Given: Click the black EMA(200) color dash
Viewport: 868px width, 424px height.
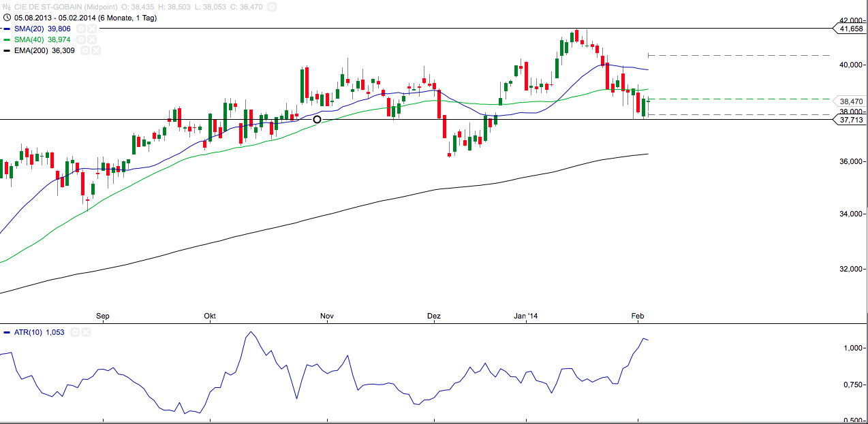Looking at the screenshot, I should (x=7, y=50).
